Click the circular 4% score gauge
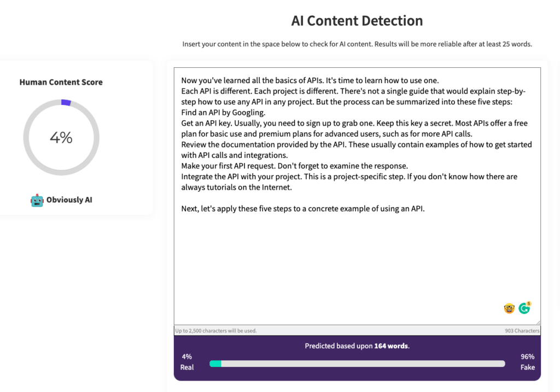The height and width of the screenshot is (392, 560). [61, 137]
